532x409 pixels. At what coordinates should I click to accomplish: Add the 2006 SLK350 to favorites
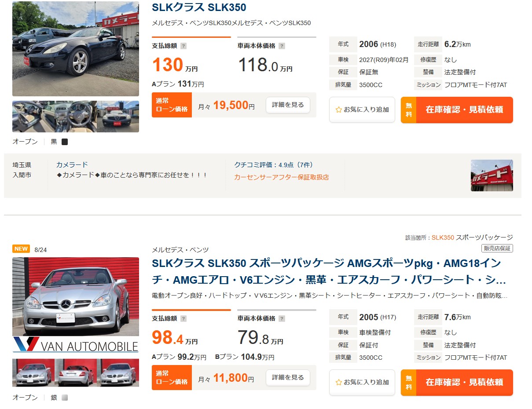[362, 110]
